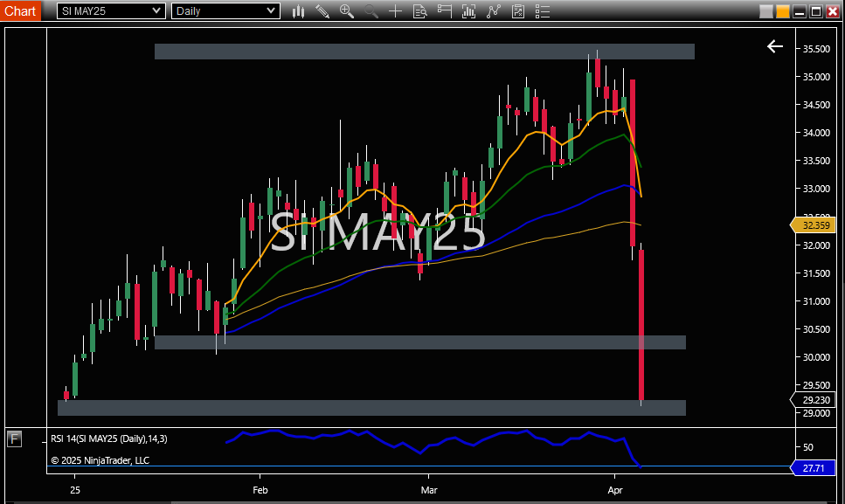This screenshot has height=504, width=845.
Task: Open the chart style bar type menu
Action: pos(298,11)
